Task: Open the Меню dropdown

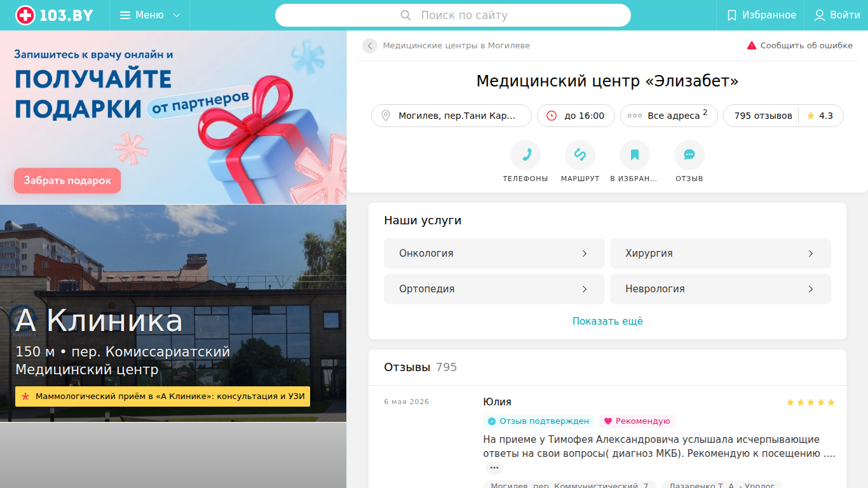Action: pos(150,15)
